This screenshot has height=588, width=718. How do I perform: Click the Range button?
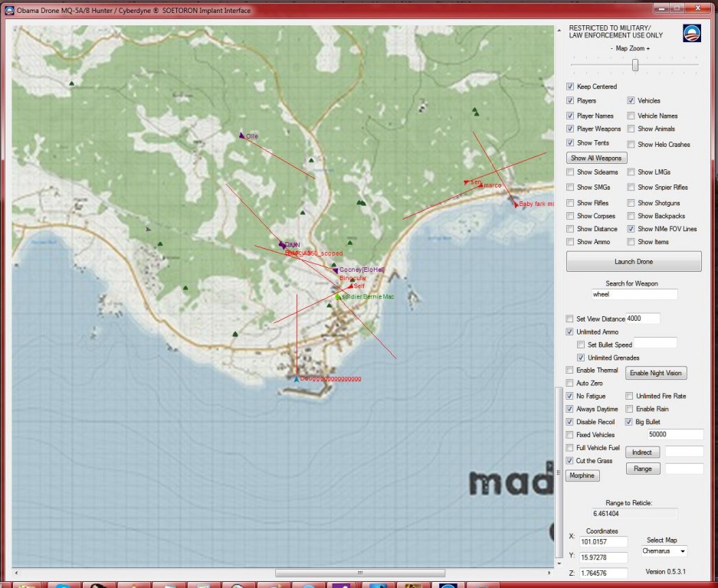[x=642, y=469]
